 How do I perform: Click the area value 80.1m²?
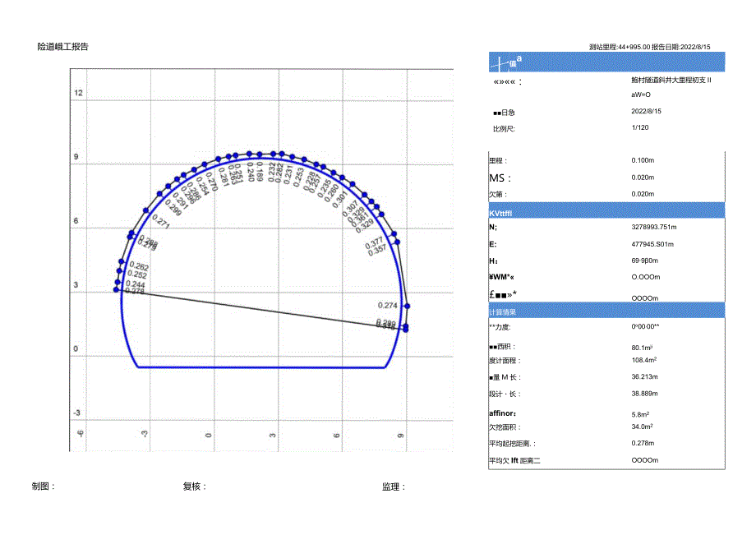(x=642, y=348)
